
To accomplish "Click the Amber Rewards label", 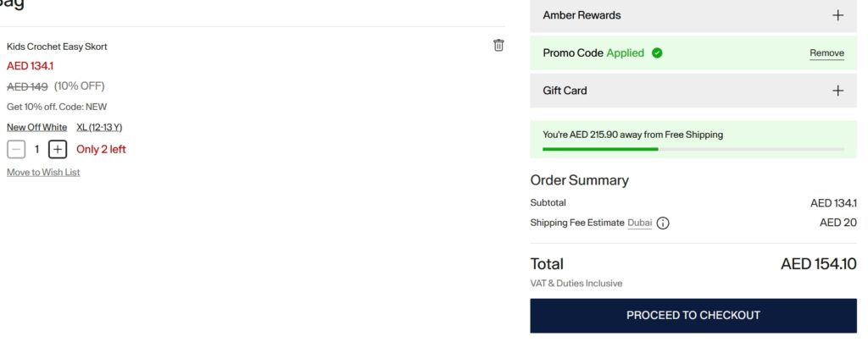I will coord(581,15).
